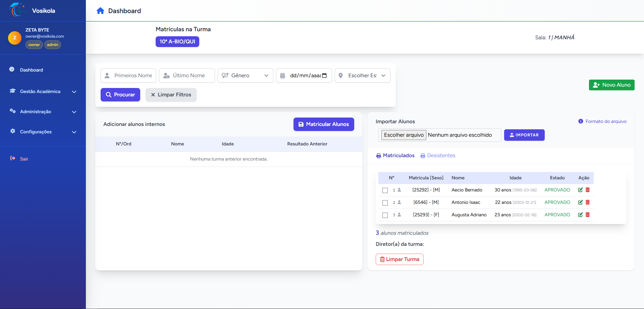The height and width of the screenshot is (309, 644).
Task: Click edit icon for Augusta Adriano
Action: [580, 215]
